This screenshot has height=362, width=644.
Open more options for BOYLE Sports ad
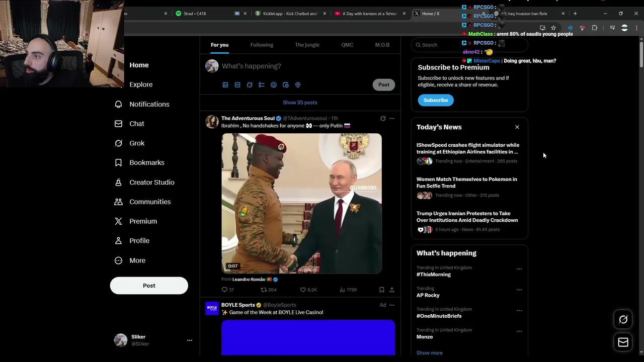(x=392, y=305)
